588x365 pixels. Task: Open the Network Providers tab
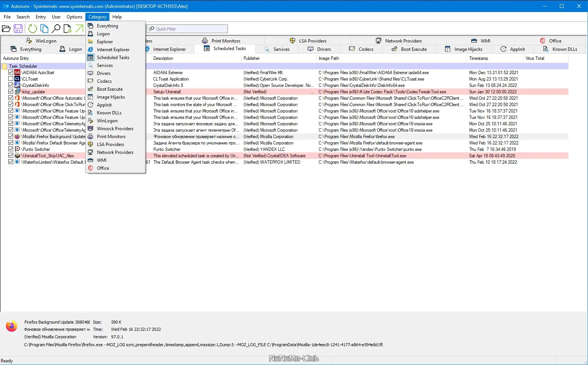(x=399, y=41)
